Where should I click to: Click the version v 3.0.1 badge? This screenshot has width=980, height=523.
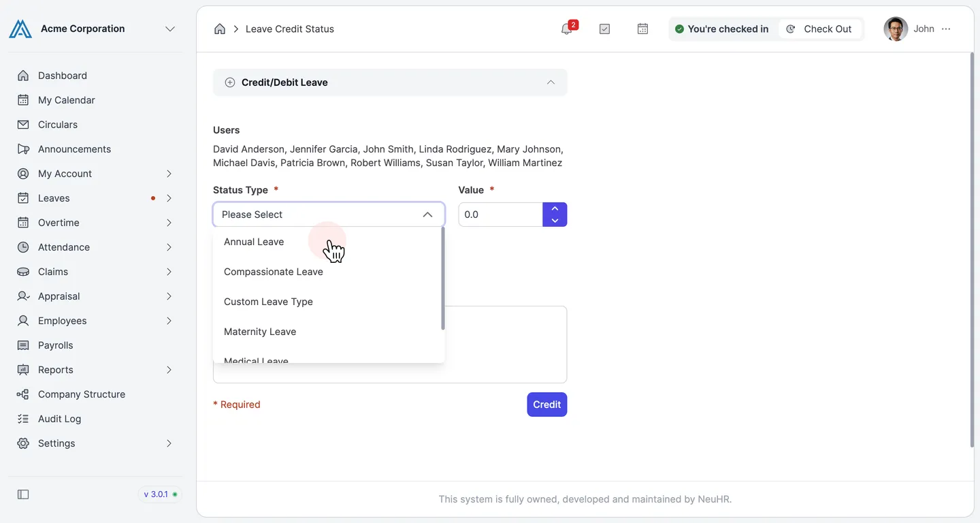(160, 494)
